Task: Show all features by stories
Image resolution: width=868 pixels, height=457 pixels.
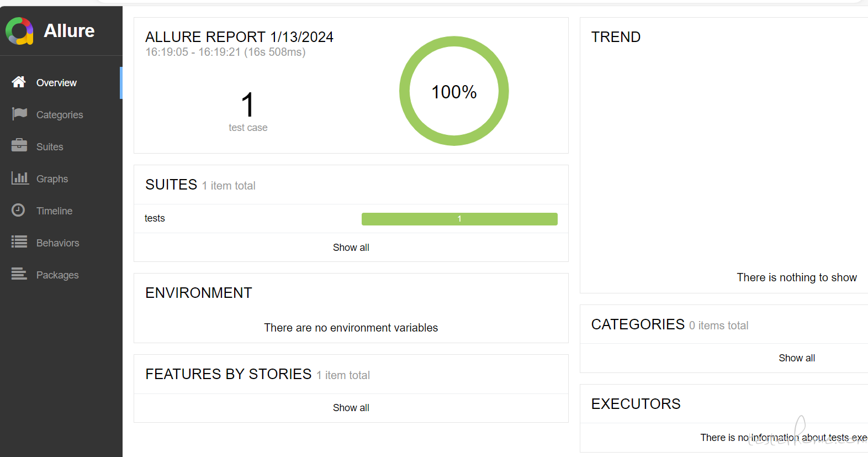Action: coord(351,408)
